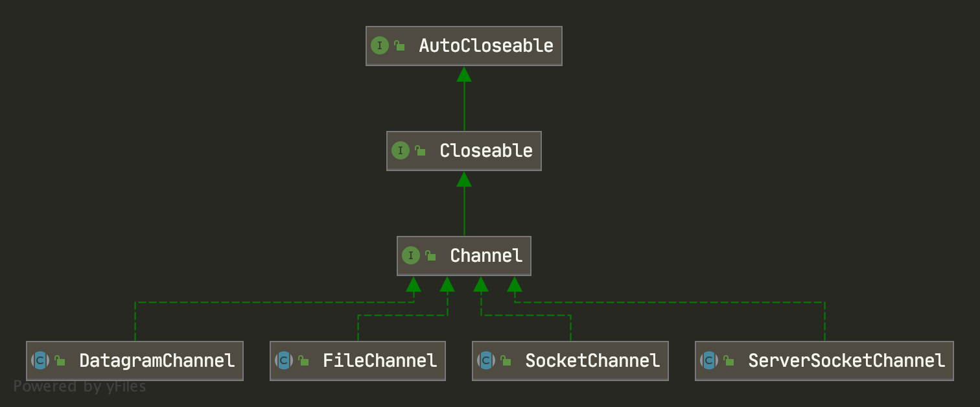Click the arrow head pointing into Closeable
980x407 pixels.
[463, 179]
